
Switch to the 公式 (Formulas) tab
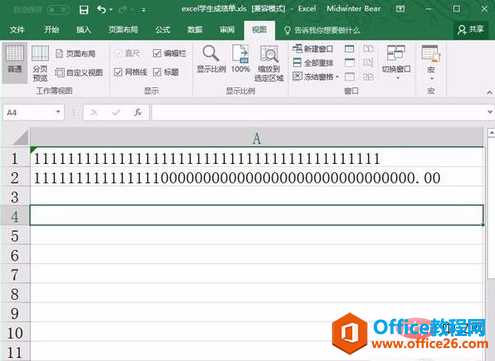click(162, 30)
